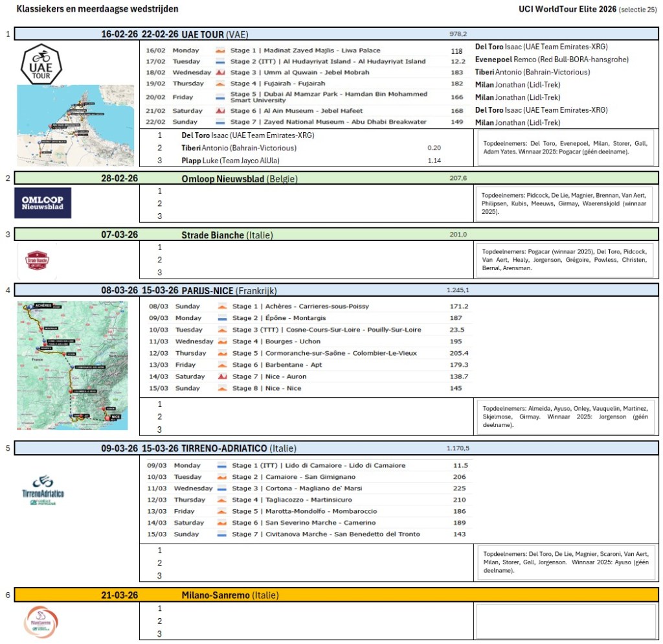Screen dimensions: 663x644
Task: Click the Omloop Nieuwsblad logo
Action: (43, 203)
